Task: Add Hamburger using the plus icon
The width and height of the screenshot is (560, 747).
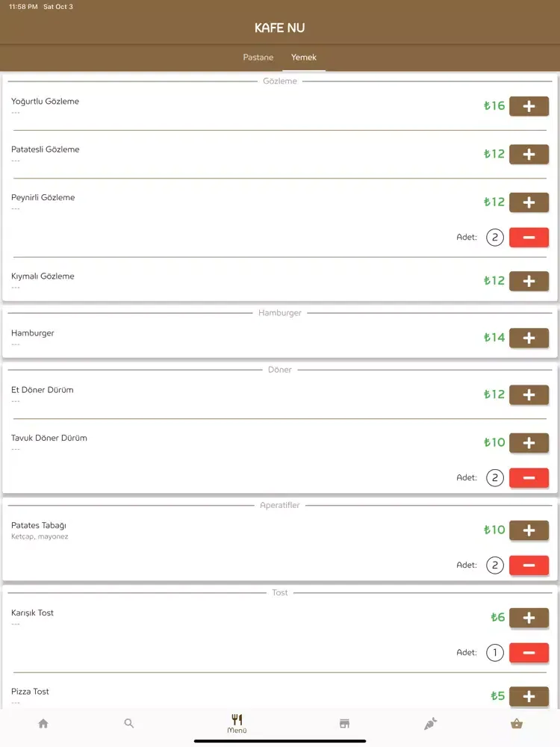Action: [529, 338]
